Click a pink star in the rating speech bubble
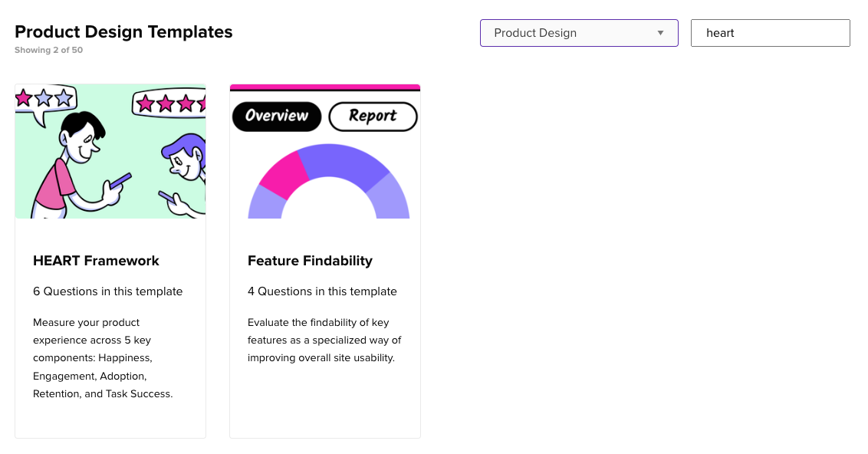This screenshot has height=454, width=868. point(23,98)
